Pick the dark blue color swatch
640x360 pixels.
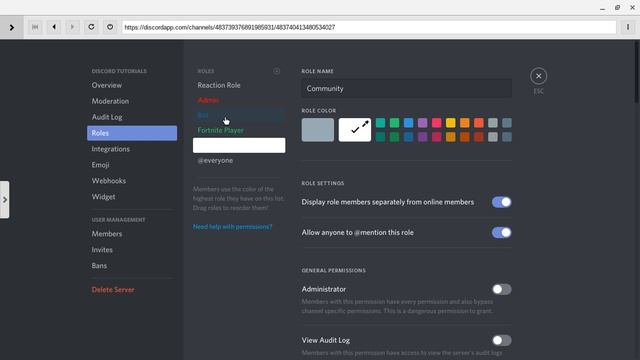pos(409,137)
